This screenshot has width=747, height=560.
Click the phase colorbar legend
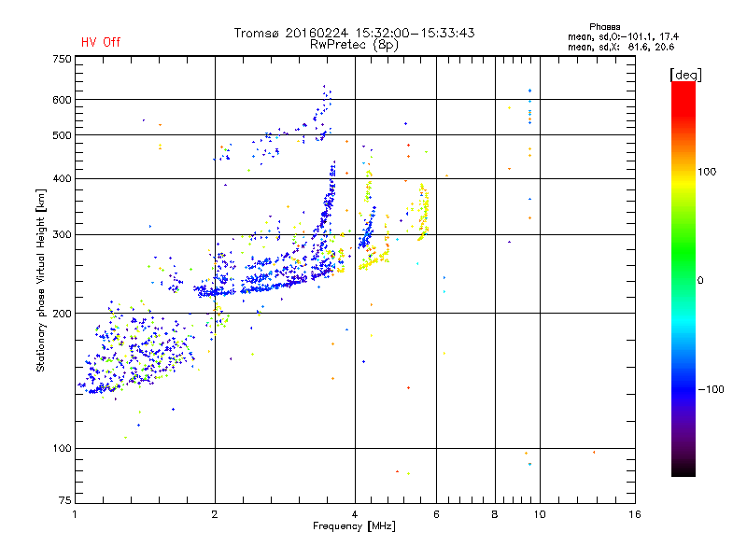pyautogui.click(x=684, y=279)
